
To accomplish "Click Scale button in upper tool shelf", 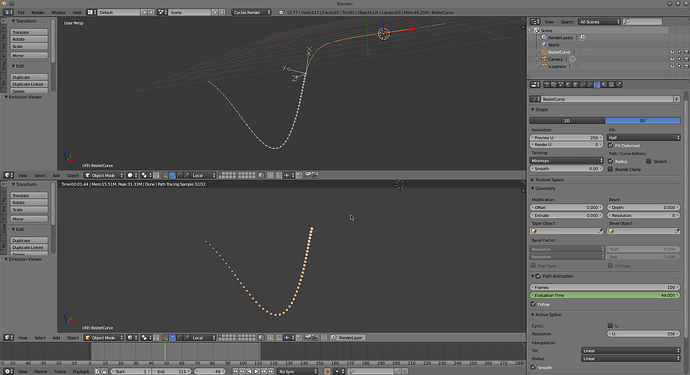I will point(29,46).
